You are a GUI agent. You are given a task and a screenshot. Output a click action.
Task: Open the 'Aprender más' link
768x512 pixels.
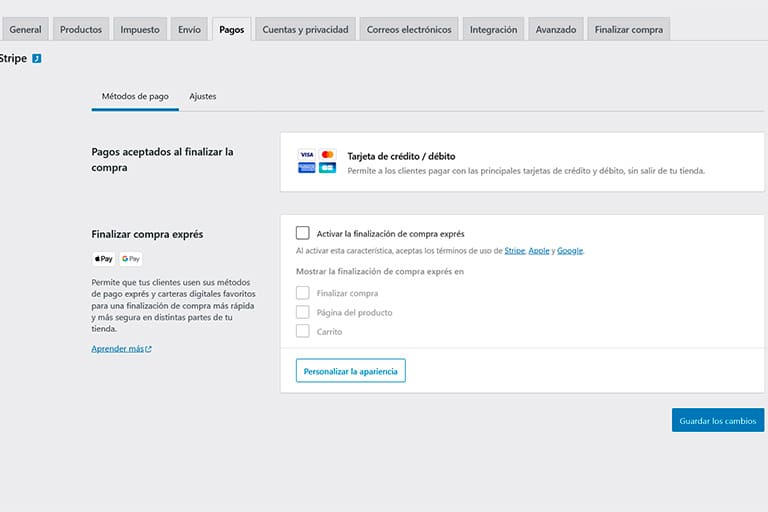pyautogui.click(x=121, y=349)
